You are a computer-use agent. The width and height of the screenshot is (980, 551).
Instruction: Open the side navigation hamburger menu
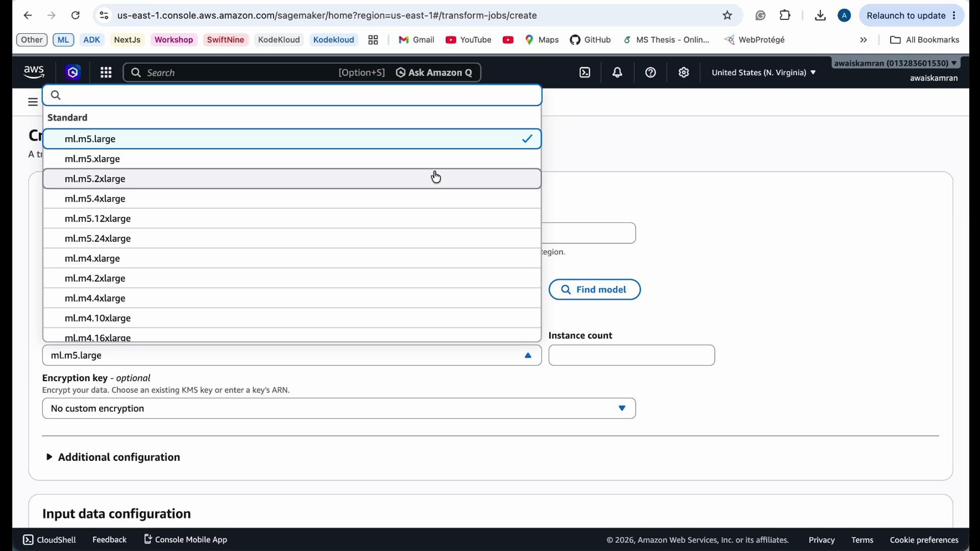pyautogui.click(x=33, y=102)
